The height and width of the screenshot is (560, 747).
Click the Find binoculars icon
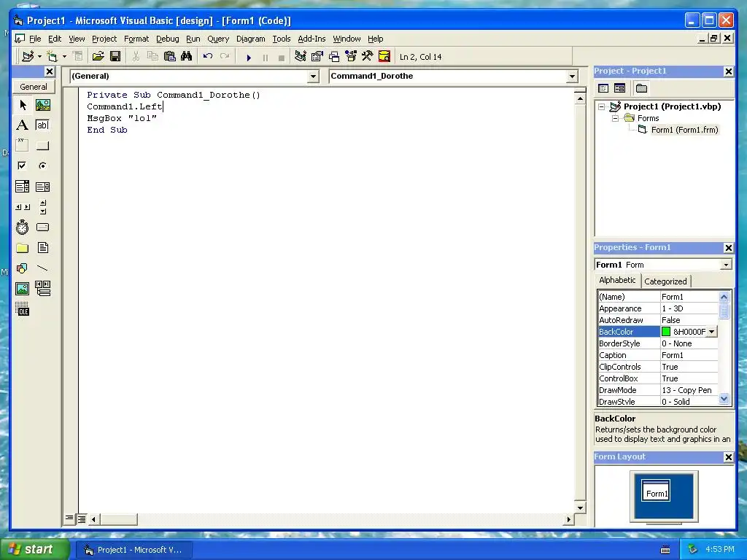(186, 56)
